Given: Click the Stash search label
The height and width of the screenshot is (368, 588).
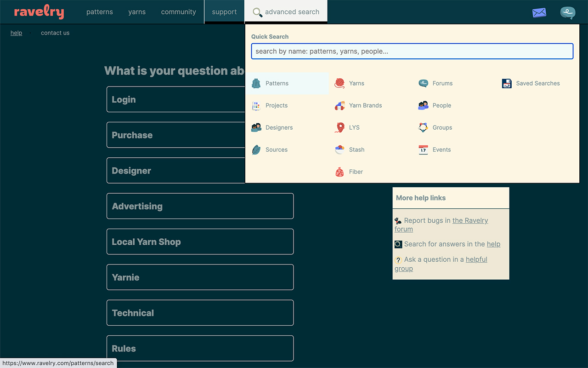Looking at the screenshot, I should [x=356, y=149].
